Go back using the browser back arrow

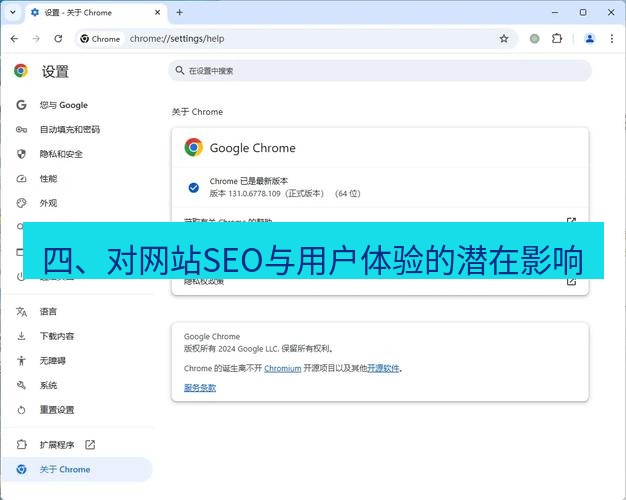click(14, 39)
